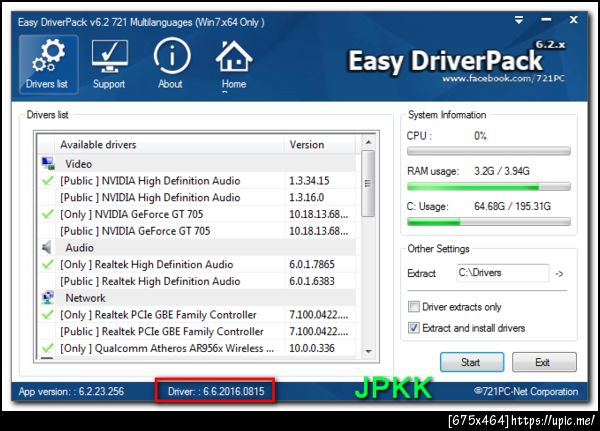Click the Start button
The width and height of the screenshot is (600, 431).
(x=471, y=362)
